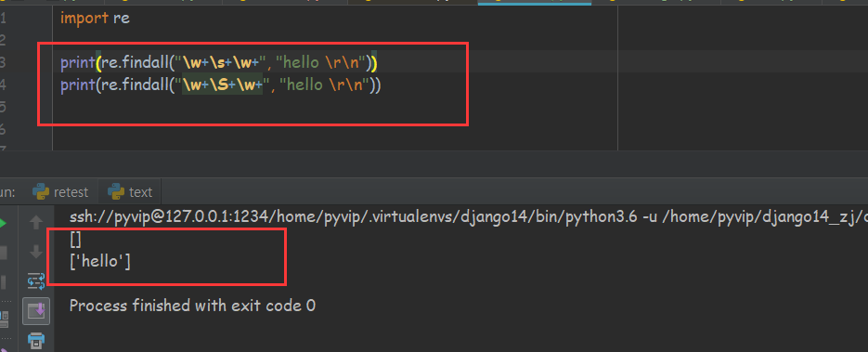Click the printer icon in Run toolbar
868x352 pixels.
click(x=36, y=340)
